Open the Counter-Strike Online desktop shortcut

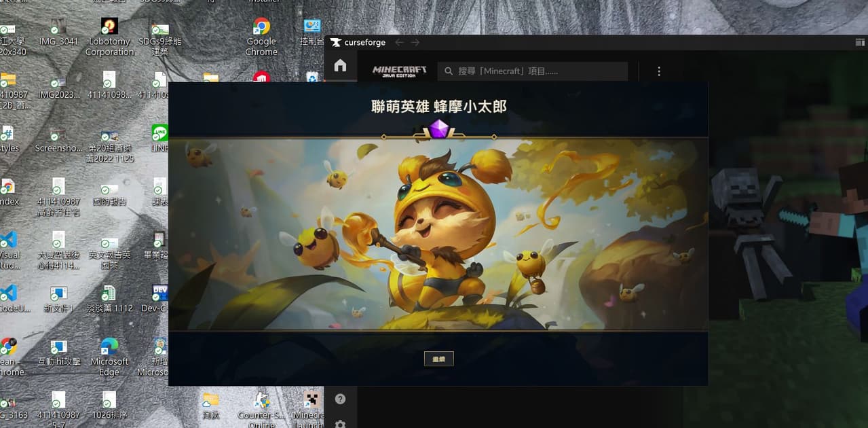coord(261,409)
